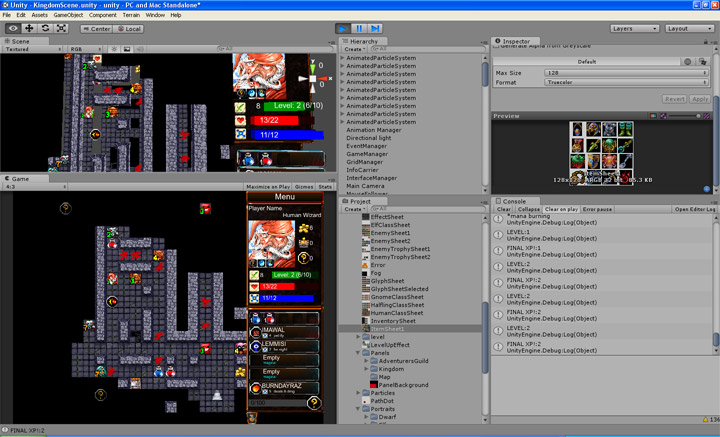Open the RGB render mode dropdown

pyautogui.click(x=85, y=49)
